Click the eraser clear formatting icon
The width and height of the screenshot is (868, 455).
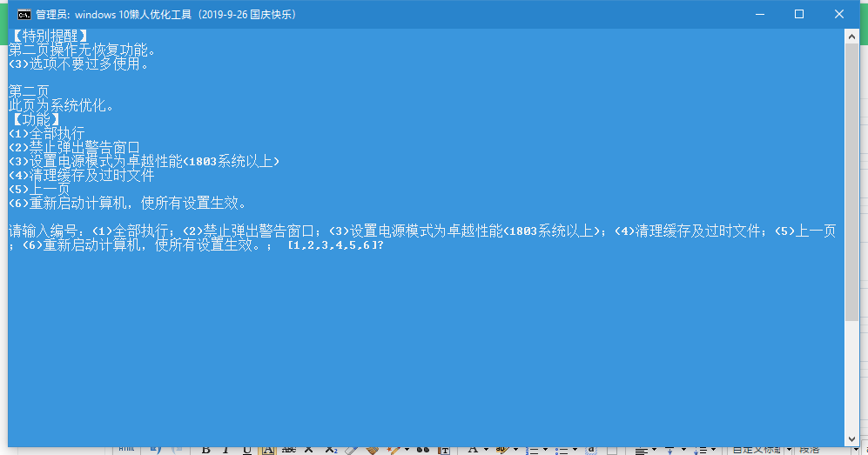pyautogui.click(x=352, y=450)
